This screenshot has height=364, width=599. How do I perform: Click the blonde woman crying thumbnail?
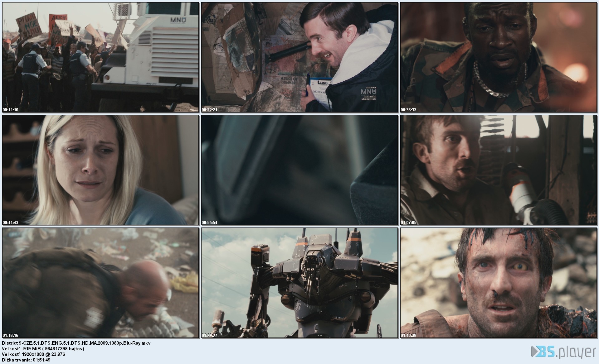coord(100,170)
